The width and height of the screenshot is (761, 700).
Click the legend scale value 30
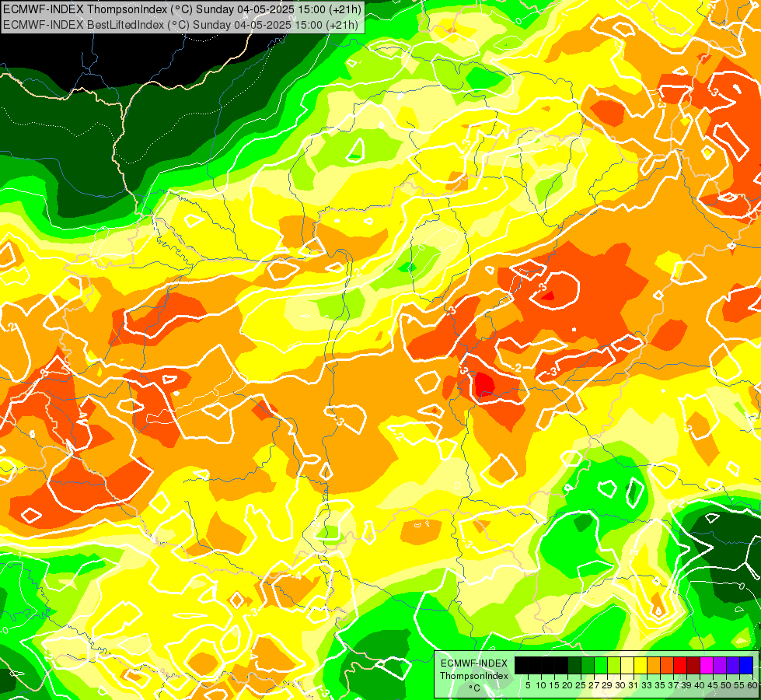click(621, 685)
